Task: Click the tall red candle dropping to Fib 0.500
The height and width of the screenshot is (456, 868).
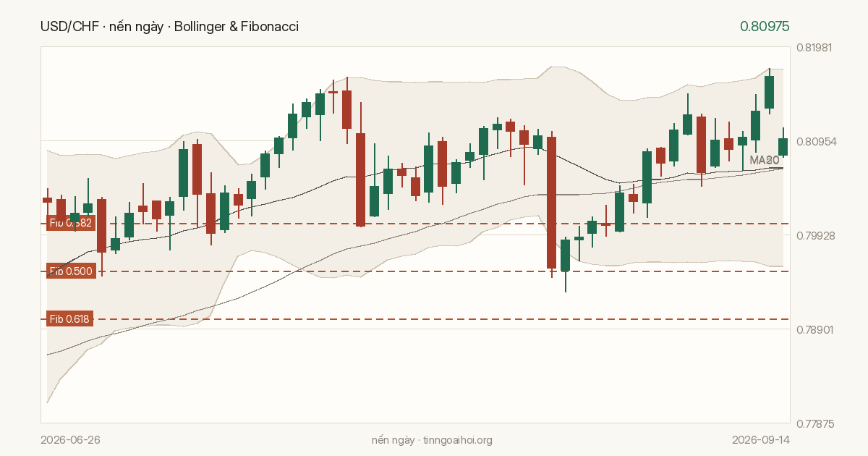Action: 551,203
